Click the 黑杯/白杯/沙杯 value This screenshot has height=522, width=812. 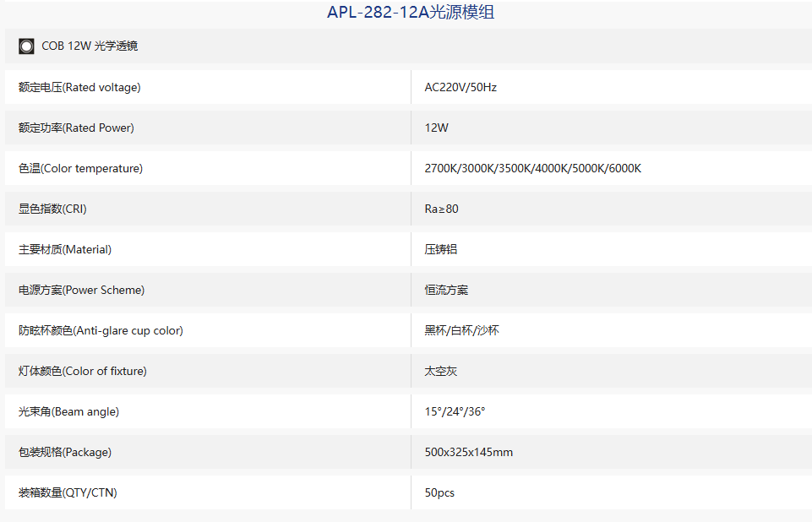point(461,330)
